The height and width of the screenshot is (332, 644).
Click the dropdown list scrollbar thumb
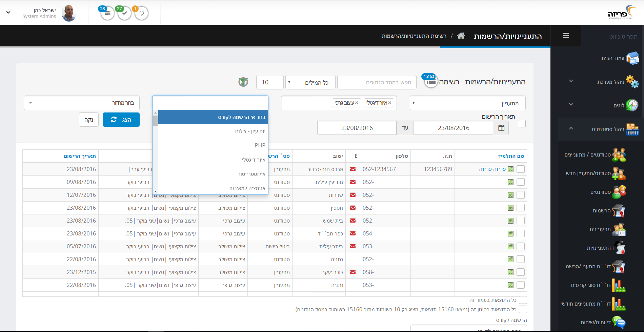point(155,121)
